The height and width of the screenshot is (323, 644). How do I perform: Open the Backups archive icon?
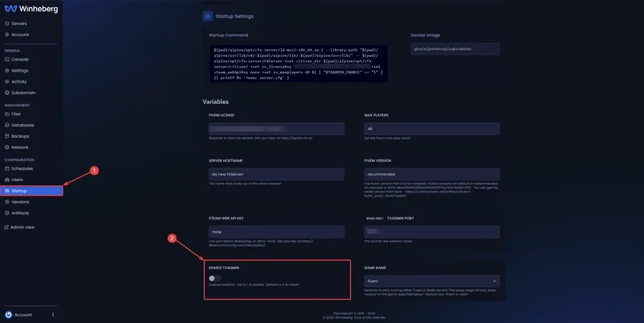(x=7, y=136)
